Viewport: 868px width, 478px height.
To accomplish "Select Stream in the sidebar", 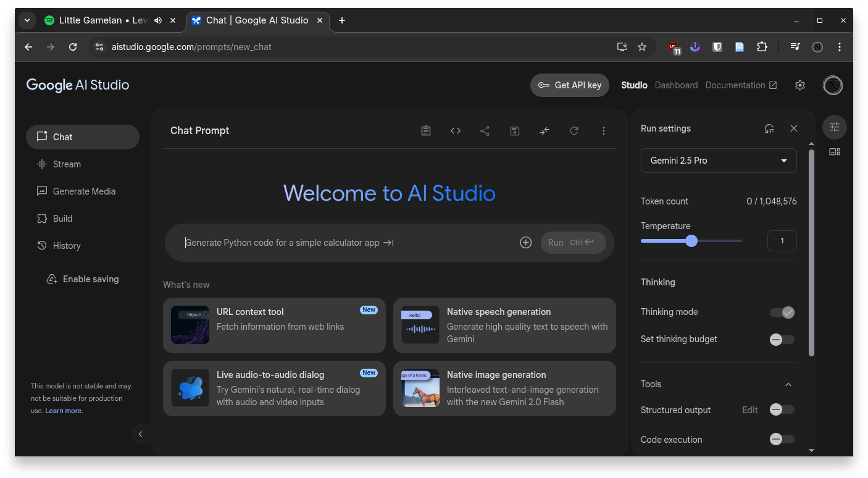I will coord(83,164).
